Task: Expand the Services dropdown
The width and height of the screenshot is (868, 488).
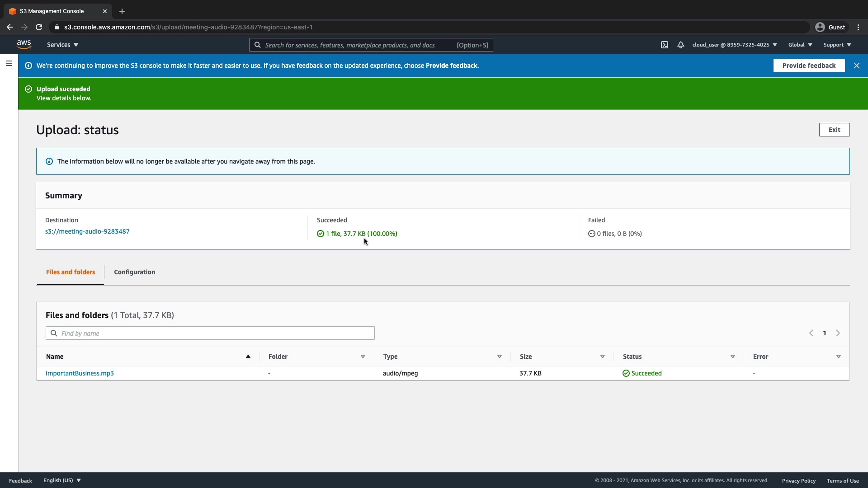Action: pos(62,45)
